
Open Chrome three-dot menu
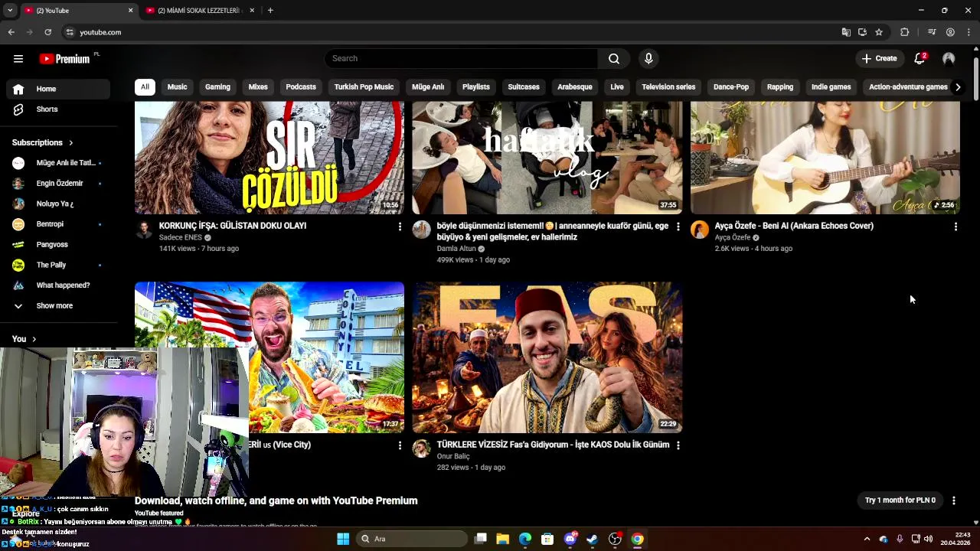pyautogui.click(x=969, y=32)
